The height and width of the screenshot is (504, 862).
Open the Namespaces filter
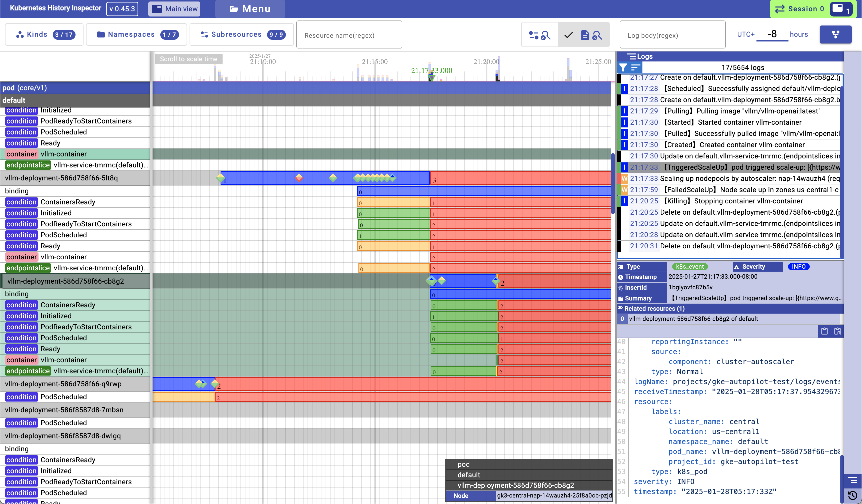(x=137, y=34)
